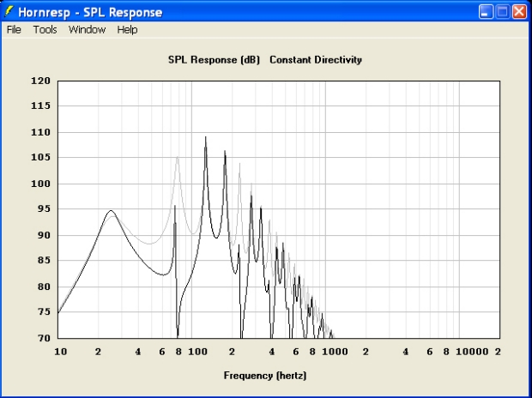The width and height of the screenshot is (532, 398).
Task: Click the black curve hump at 95 dB
Action: click(x=111, y=211)
